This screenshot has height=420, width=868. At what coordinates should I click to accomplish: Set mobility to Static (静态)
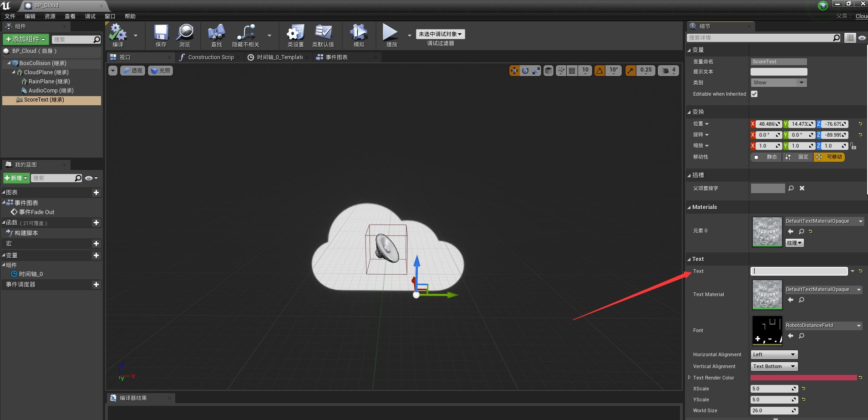[x=766, y=157]
